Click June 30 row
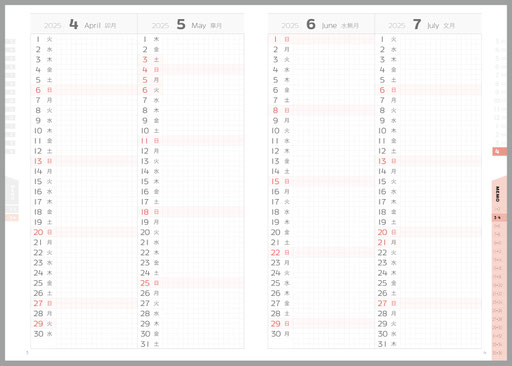 point(321,334)
